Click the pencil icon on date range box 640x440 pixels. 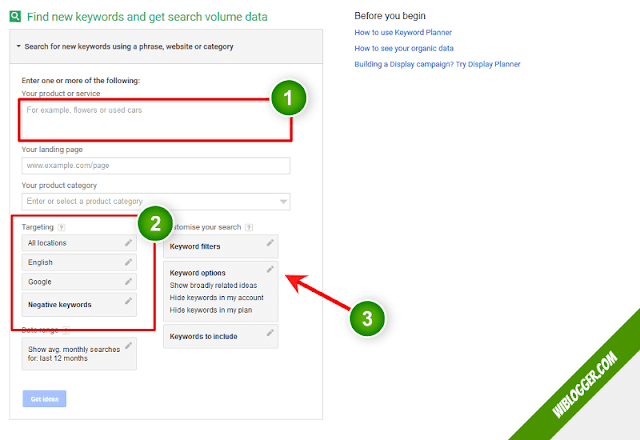pos(129,346)
